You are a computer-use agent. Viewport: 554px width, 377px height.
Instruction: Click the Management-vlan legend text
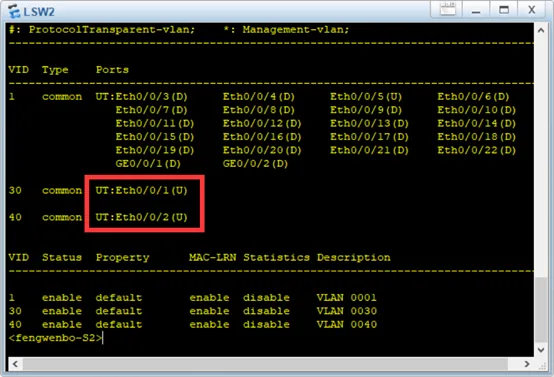pyautogui.click(x=296, y=30)
